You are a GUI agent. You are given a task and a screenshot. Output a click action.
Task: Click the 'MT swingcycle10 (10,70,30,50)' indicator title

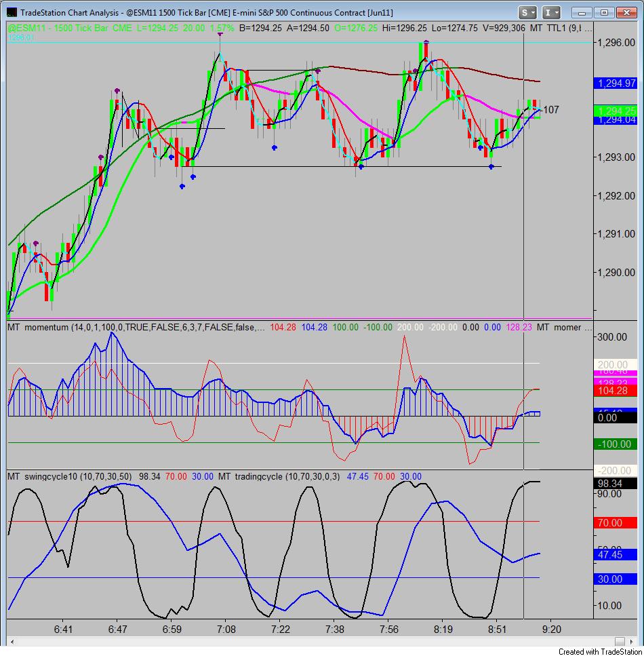[69, 476]
